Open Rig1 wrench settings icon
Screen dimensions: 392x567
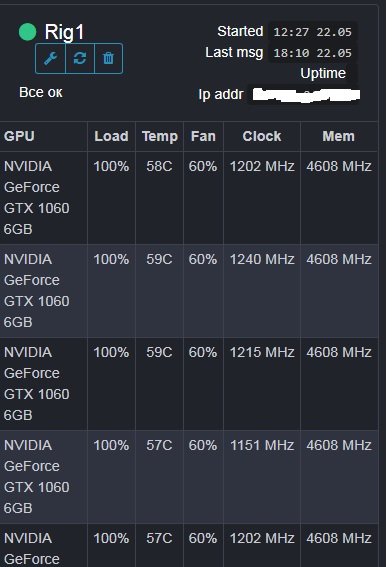[50, 58]
